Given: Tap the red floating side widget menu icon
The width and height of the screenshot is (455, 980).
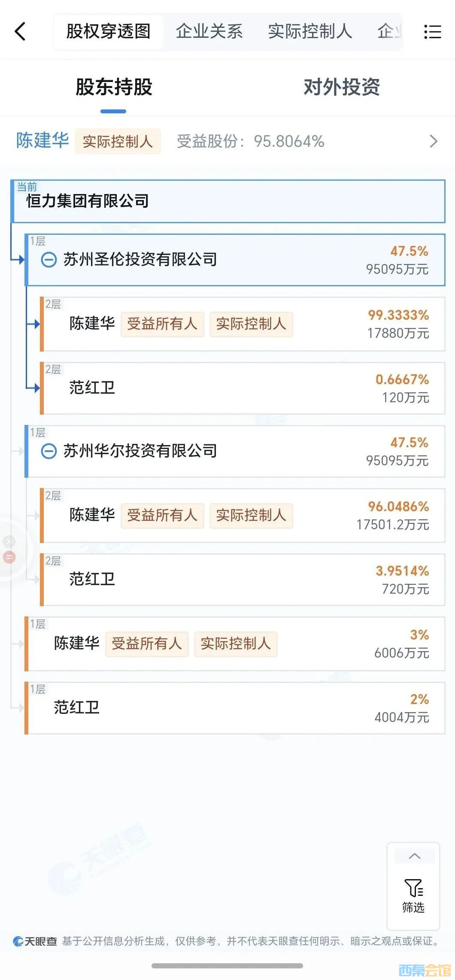Looking at the screenshot, I should pyautogui.click(x=9, y=557).
